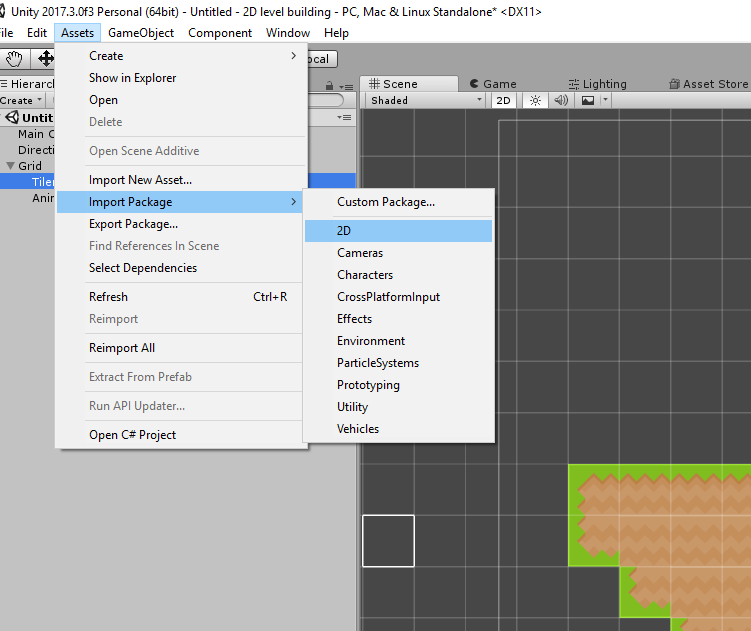Switch to the Asset Store tab
751x631 pixels.
(708, 84)
